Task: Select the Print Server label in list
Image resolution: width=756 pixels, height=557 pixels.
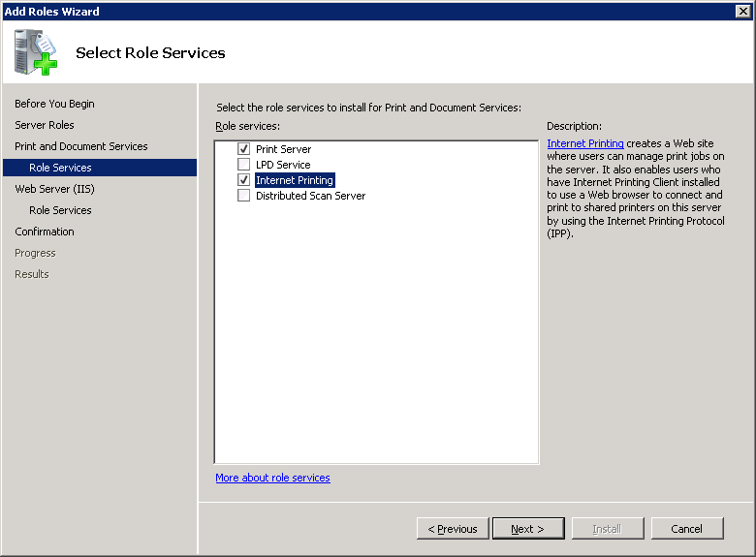Action: [x=283, y=149]
